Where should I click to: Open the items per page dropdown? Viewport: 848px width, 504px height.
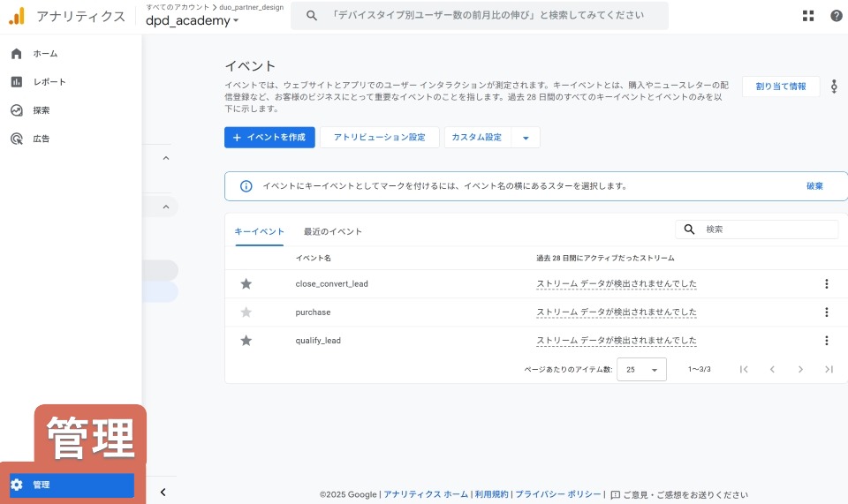pyautogui.click(x=641, y=370)
